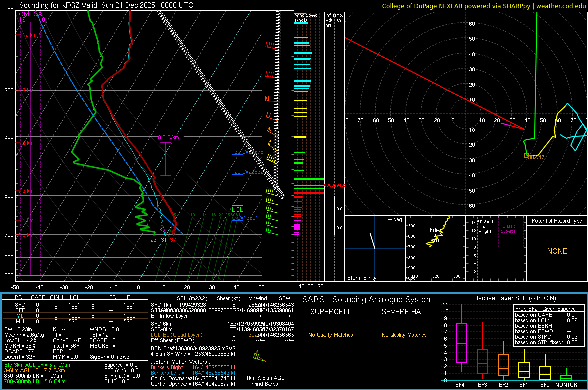Click the 1km & 6km wind barb glyph
Screen dimensions: 588x390
tap(259, 356)
